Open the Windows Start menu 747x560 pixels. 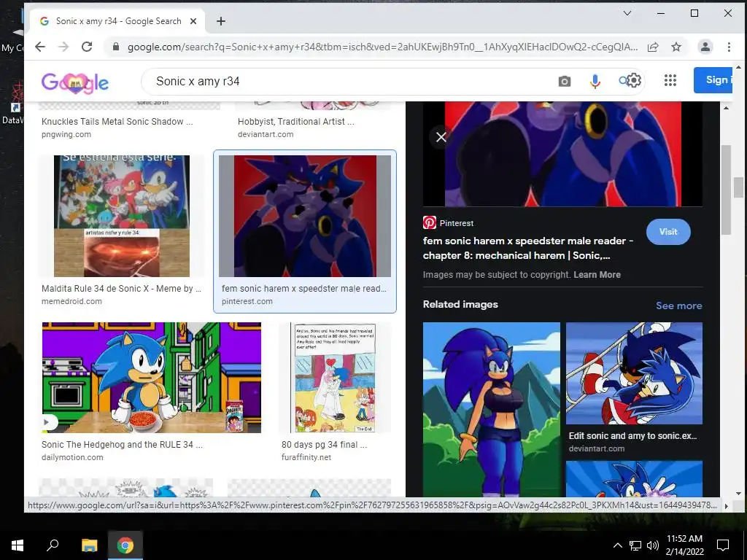click(18, 545)
